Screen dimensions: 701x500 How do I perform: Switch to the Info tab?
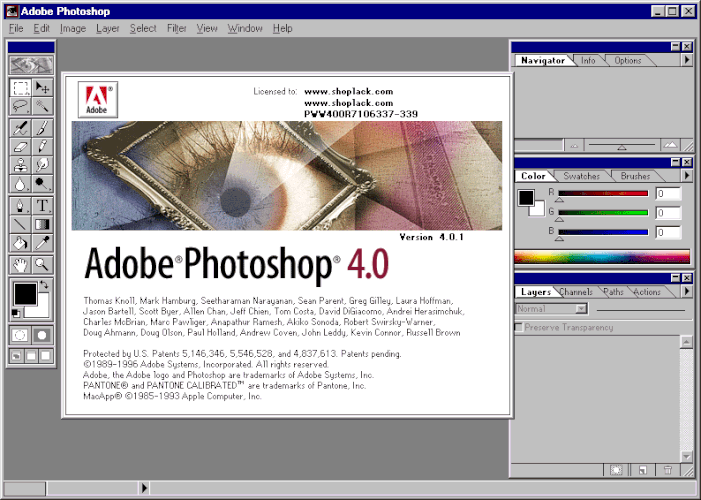(x=588, y=60)
